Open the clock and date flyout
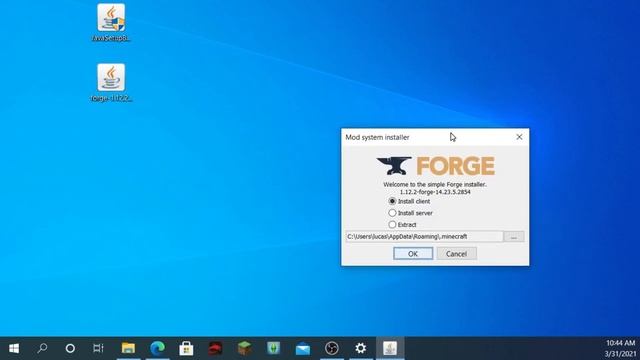The image size is (640, 360). point(620,348)
